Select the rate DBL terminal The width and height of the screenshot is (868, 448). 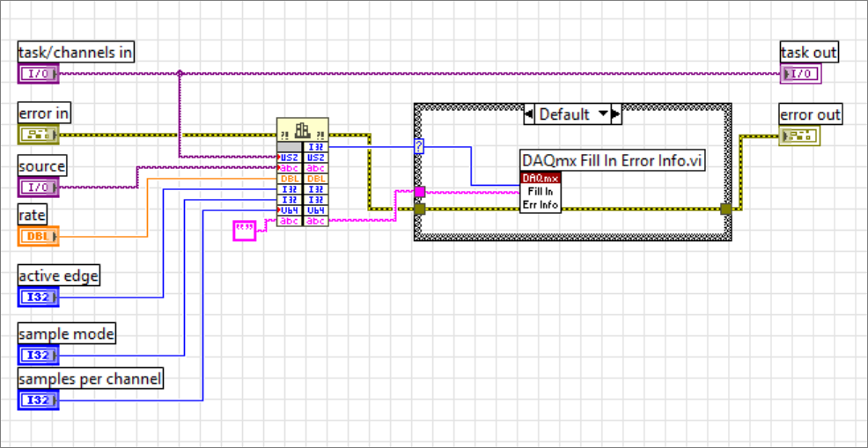pyautogui.click(x=38, y=237)
